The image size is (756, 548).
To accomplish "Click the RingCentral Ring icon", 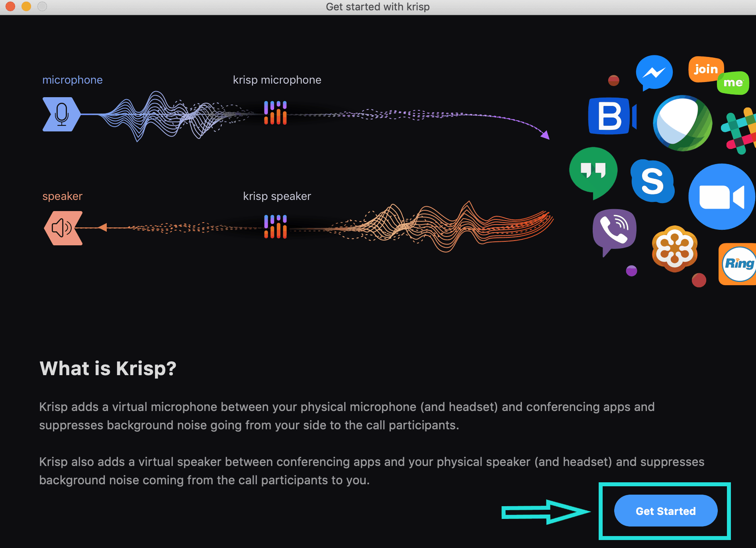I will click(x=738, y=264).
